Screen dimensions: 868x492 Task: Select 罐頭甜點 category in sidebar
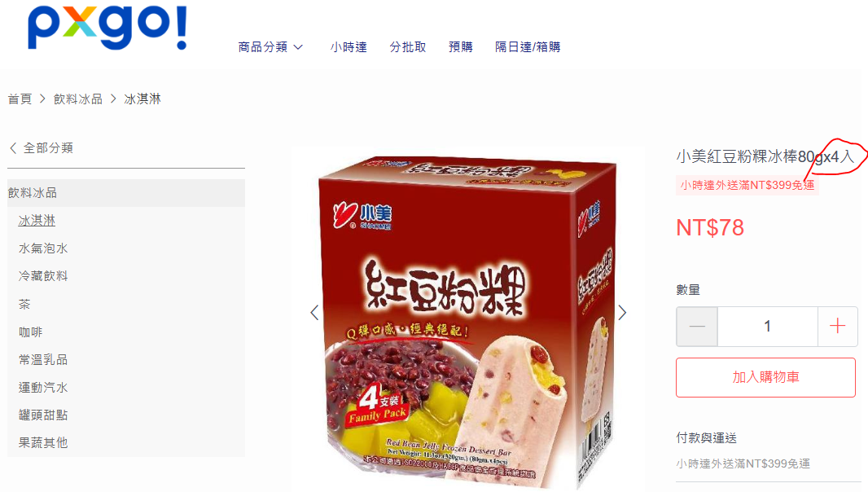(x=43, y=415)
